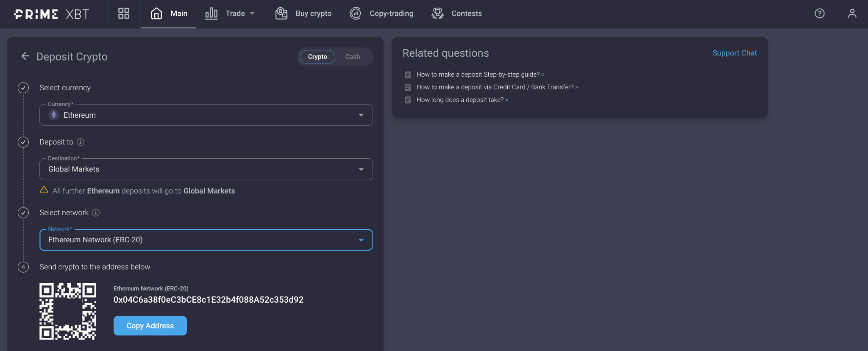Click the Ethereum coin icon in Currency field
This screenshot has width=868, height=351.
54,115
